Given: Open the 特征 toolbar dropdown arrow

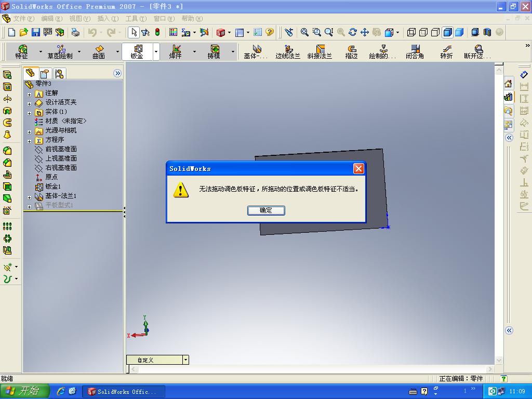Looking at the screenshot, I should pos(41,51).
